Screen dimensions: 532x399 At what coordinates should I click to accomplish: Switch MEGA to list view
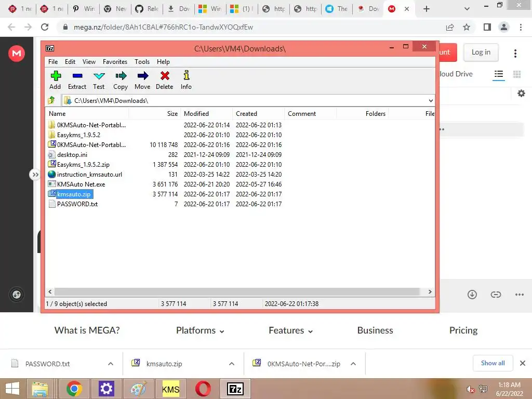tap(498, 74)
